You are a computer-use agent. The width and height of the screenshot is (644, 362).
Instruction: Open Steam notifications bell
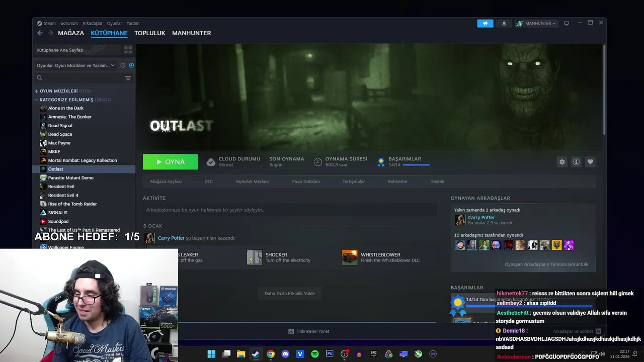coord(504,23)
